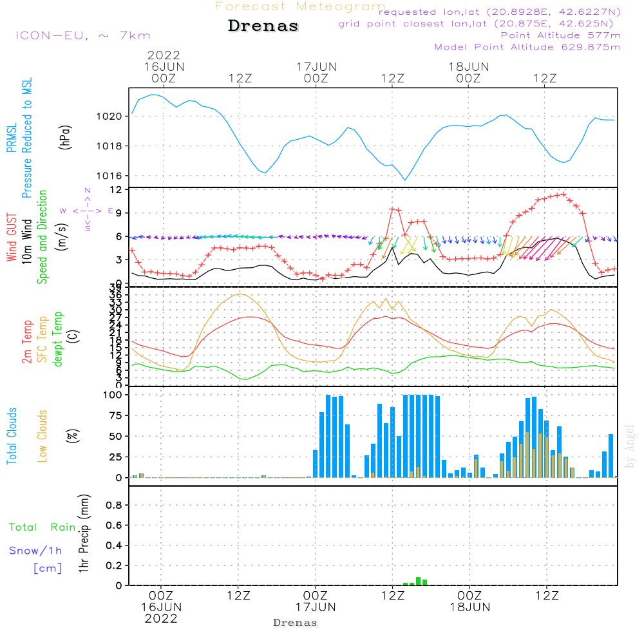Click the green "Total Rain" label
The width and height of the screenshot is (644, 644).
(43, 527)
